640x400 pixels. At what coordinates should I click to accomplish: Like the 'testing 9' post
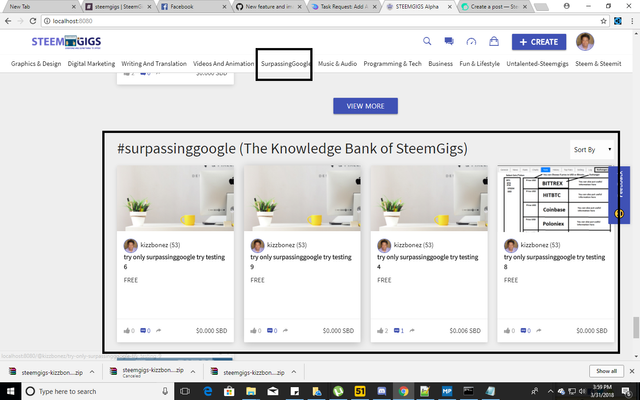pos(253,331)
